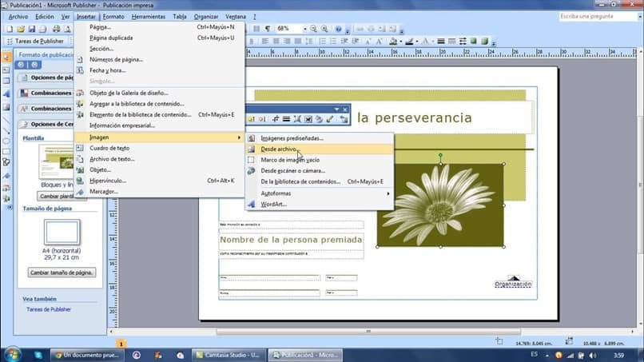Align text right in formatting toolbar
The width and height of the screenshot is (644, 362).
pos(287,41)
